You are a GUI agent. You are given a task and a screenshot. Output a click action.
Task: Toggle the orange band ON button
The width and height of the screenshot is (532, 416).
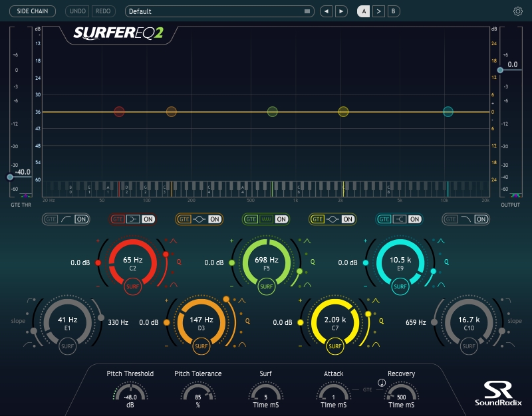[x=214, y=219]
